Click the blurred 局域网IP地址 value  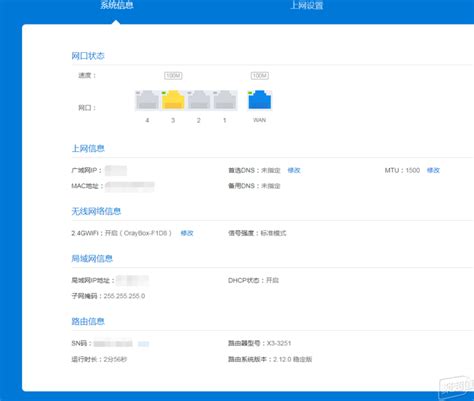(132, 280)
